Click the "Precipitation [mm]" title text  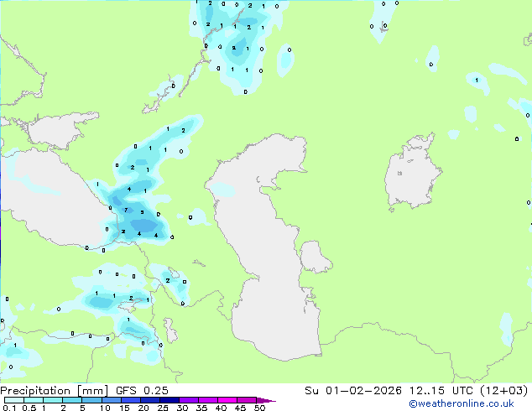(x=55, y=391)
